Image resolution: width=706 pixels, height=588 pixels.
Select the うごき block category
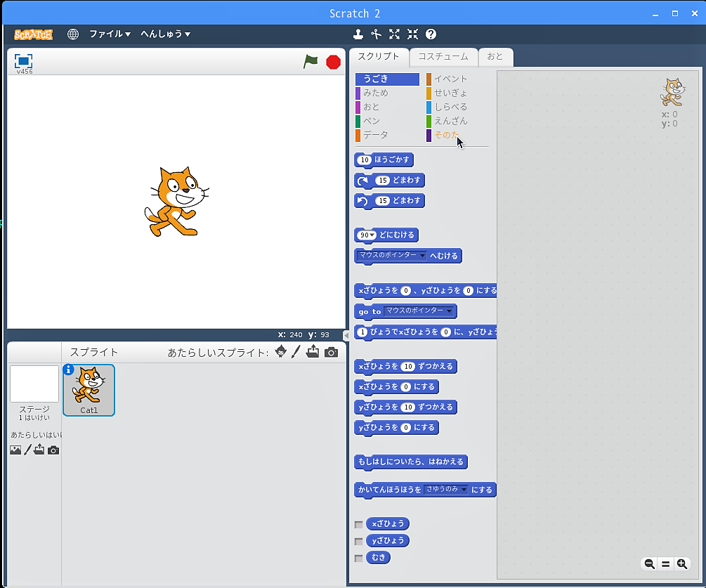pyautogui.click(x=387, y=79)
